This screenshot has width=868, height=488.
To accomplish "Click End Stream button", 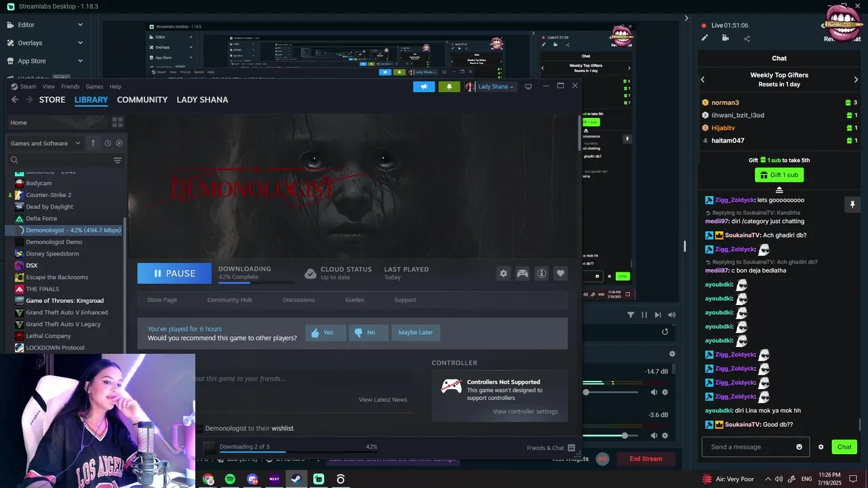I will tap(646, 459).
